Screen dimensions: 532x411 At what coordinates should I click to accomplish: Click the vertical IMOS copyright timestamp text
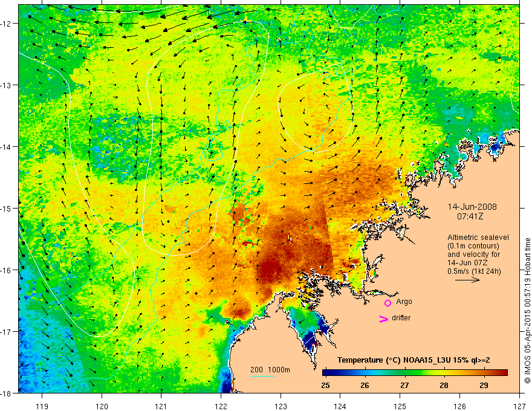click(x=527, y=311)
